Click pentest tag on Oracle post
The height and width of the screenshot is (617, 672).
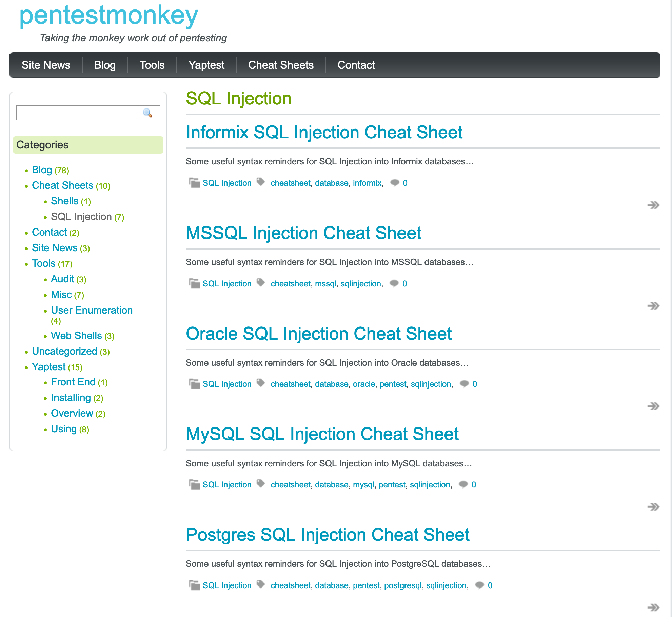pos(393,384)
